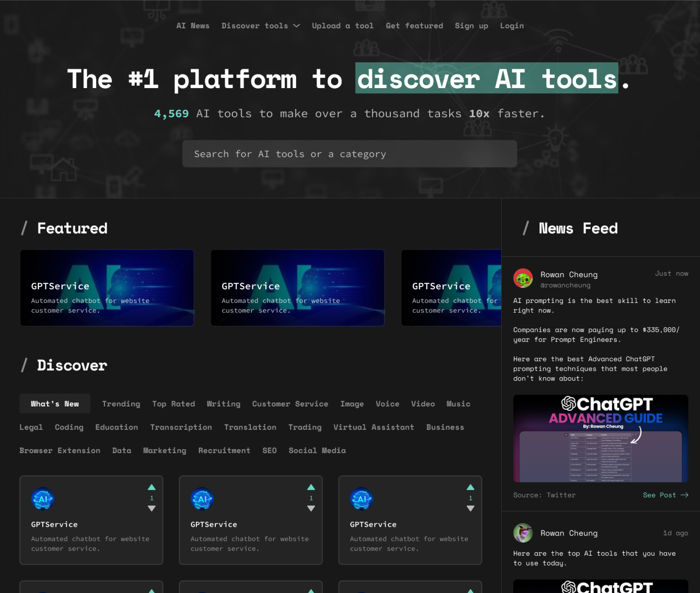Filter by Video category

point(423,404)
